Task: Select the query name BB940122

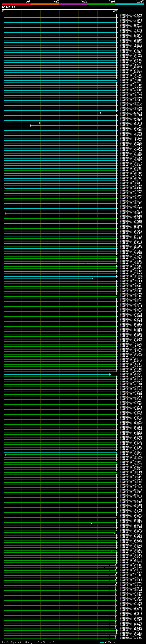Action: pos(8,7)
